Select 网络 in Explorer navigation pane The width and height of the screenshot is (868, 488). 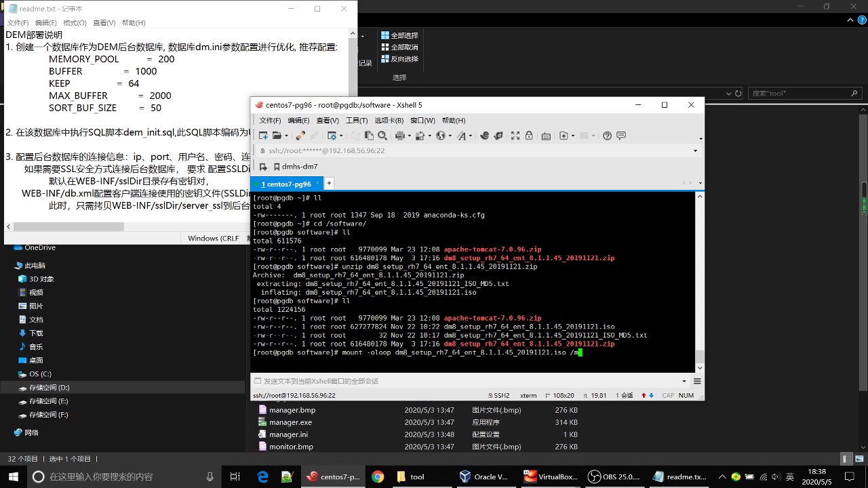click(x=26, y=432)
